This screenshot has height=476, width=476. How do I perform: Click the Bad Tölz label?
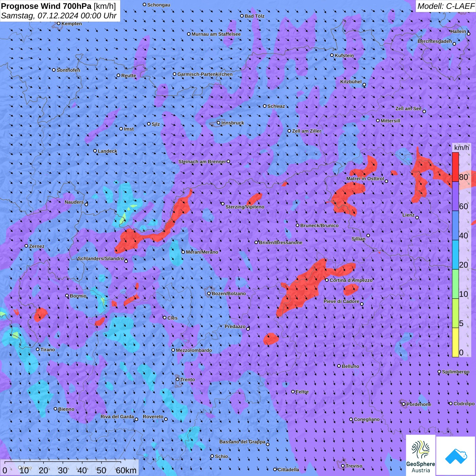tap(254, 16)
